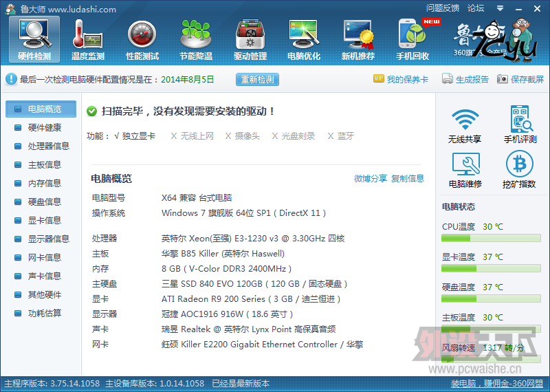Click the GPU value ATI Radeon R9 200 Series
Viewport: 550px width, 392px height.
[251, 299]
